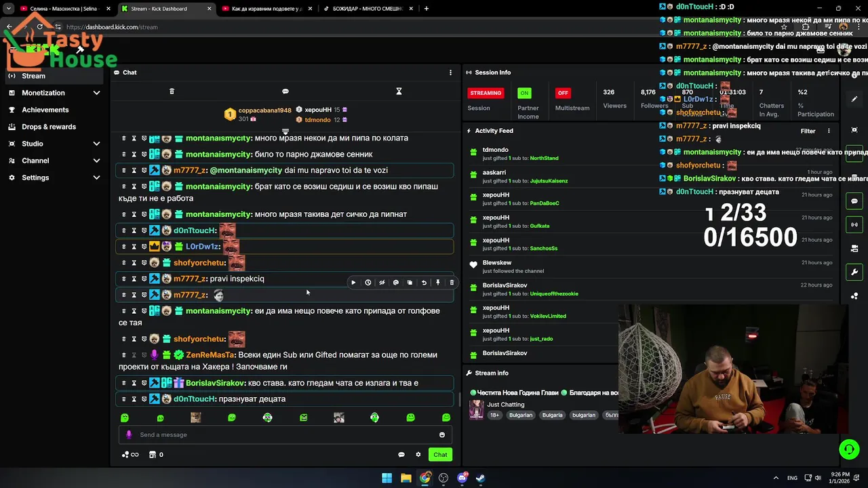Switch to 'БОЖИДАР - МНОГО СМЕШНО' browser tab
Screen dimensions: 868x488
tap(367, 9)
